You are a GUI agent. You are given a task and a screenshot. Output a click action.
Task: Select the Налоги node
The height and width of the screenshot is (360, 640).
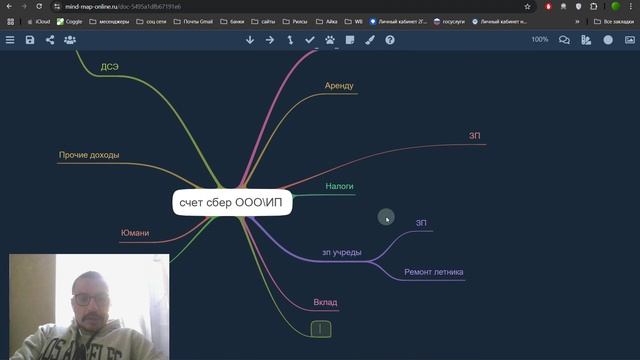pyautogui.click(x=339, y=186)
